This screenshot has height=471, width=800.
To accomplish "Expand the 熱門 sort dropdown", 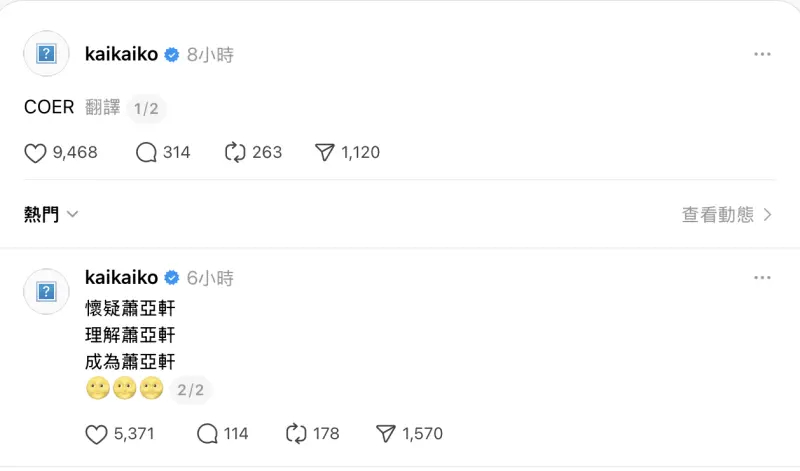I will pos(51,214).
